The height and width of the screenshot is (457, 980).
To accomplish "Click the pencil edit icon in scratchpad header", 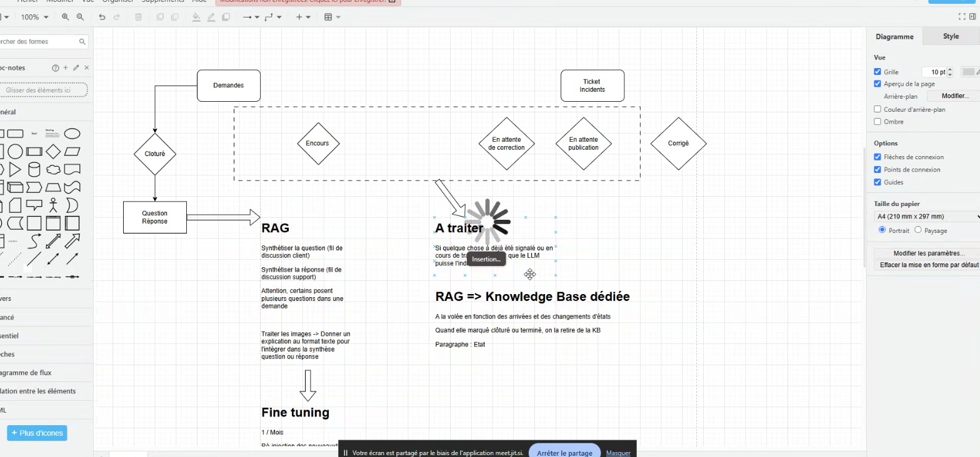I will pyautogui.click(x=76, y=67).
